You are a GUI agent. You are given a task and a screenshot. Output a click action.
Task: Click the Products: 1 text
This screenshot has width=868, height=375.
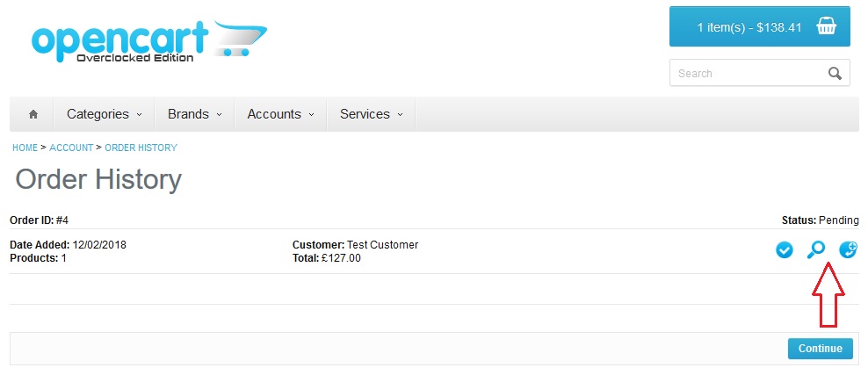click(x=38, y=257)
